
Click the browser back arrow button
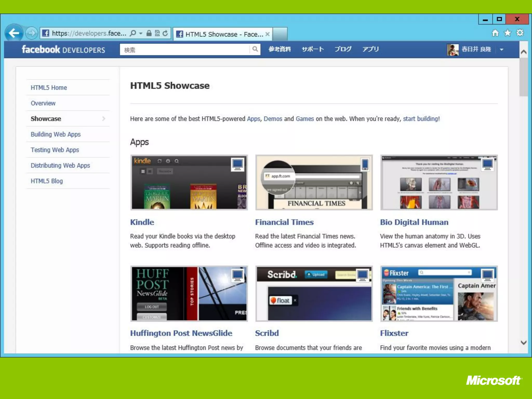(x=14, y=33)
